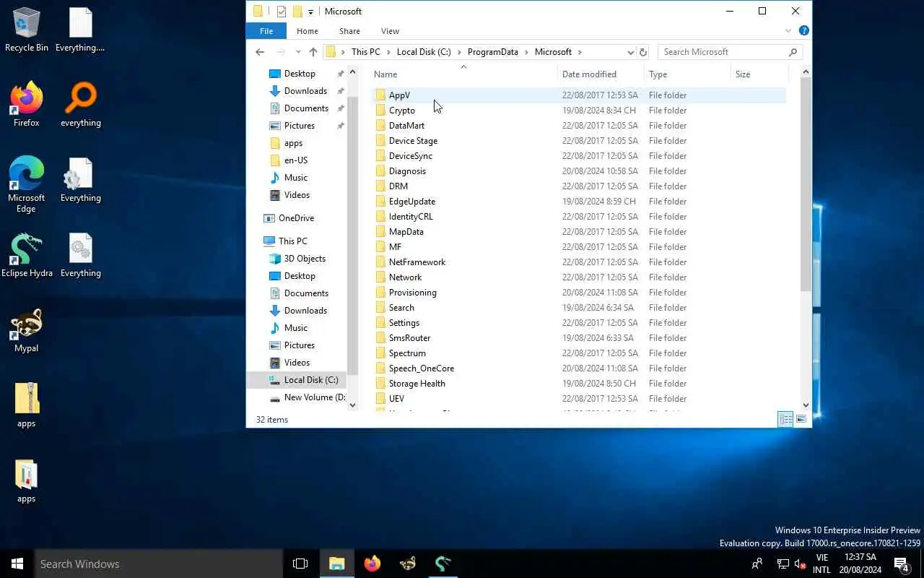
Task: Open Task View on the taskbar
Action: pyautogui.click(x=300, y=564)
